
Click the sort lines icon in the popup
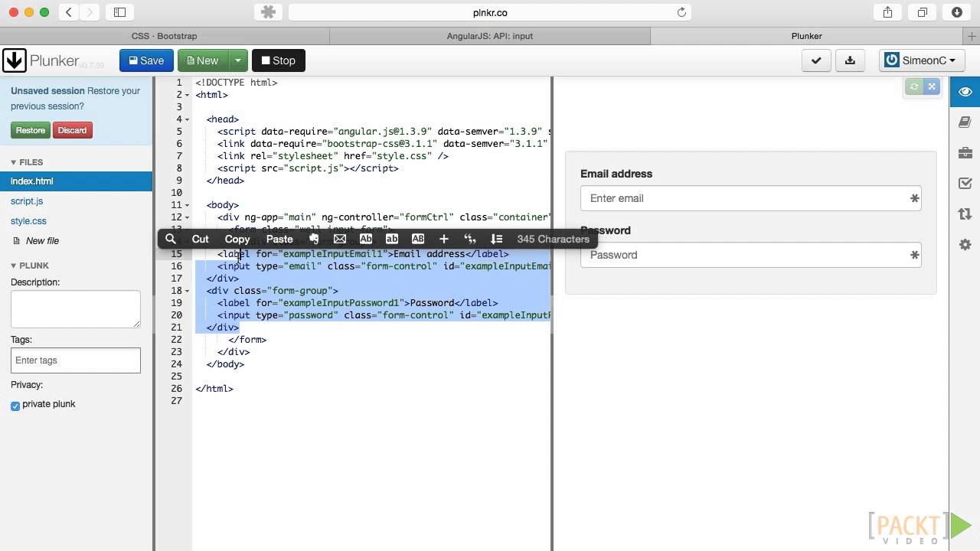(x=496, y=239)
